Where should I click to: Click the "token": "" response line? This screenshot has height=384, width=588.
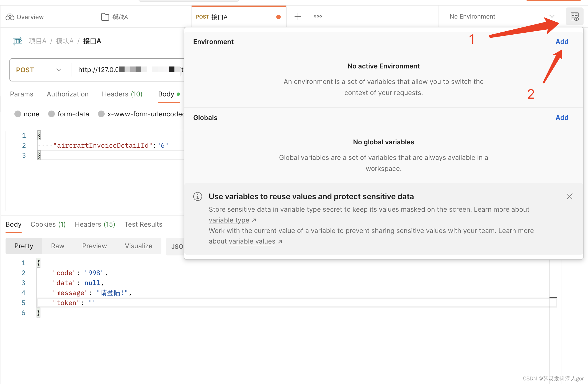74,303
